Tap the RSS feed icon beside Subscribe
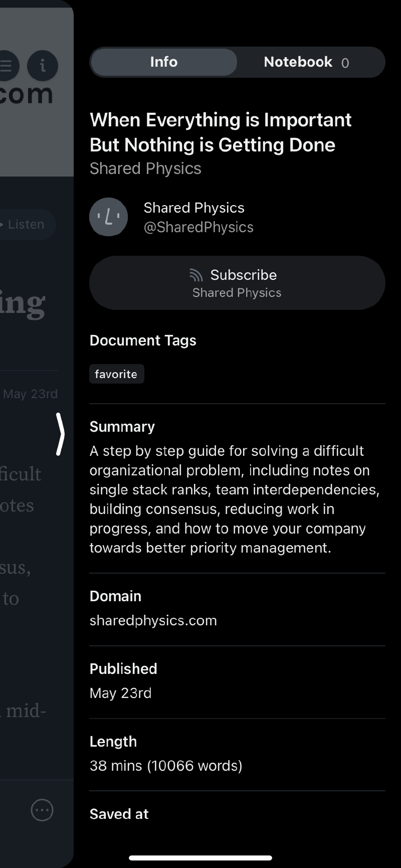This screenshot has width=401, height=868. pyautogui.click(x=196, y=275)
